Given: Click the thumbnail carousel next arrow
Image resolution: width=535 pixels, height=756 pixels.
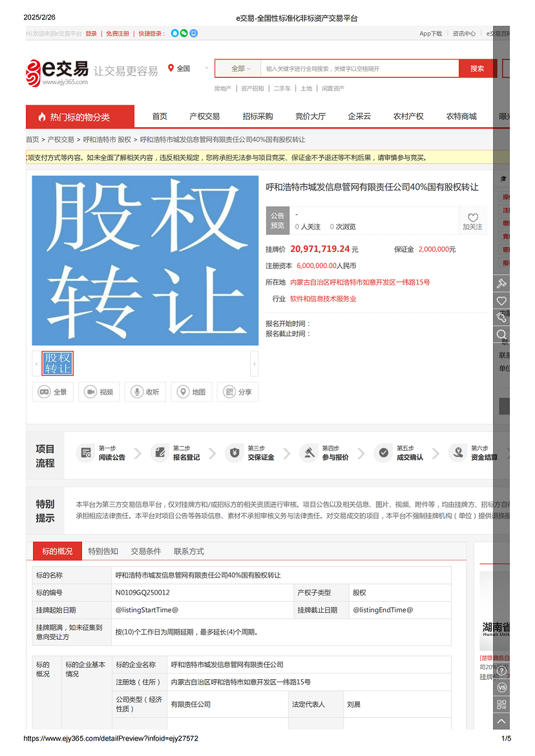Looking at the screenshot, I should pos(255,363).
